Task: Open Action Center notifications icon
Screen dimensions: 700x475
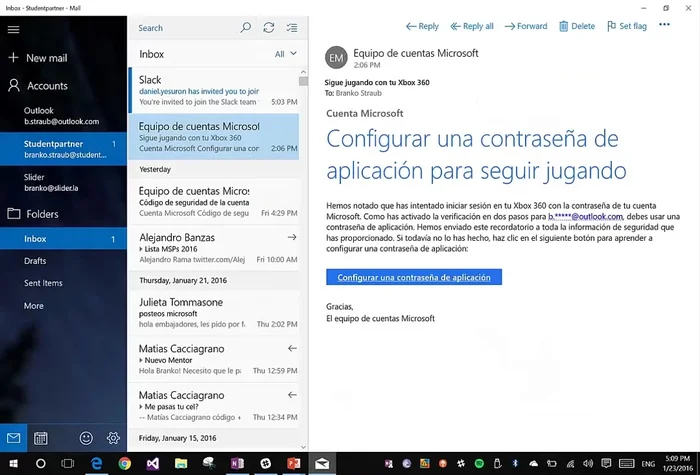Action: [606, 463]
